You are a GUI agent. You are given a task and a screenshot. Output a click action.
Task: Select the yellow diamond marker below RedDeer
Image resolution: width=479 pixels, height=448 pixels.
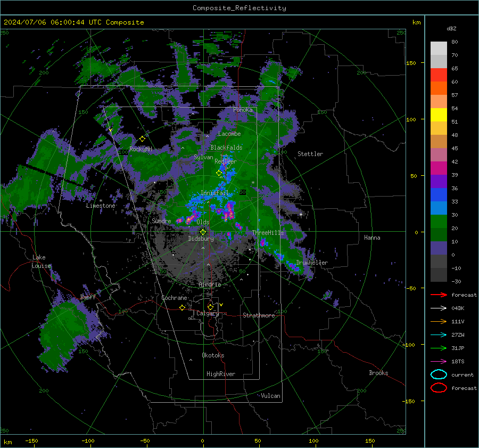tap(219, 173)
